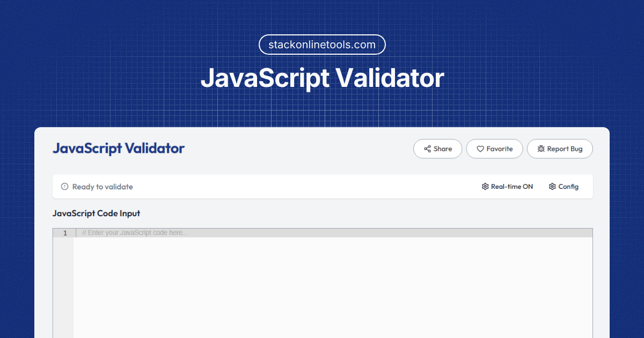Click the gear icon beside Real-time ON
Viewport: 644px width, 338px height.
click(x=485, y=187)
